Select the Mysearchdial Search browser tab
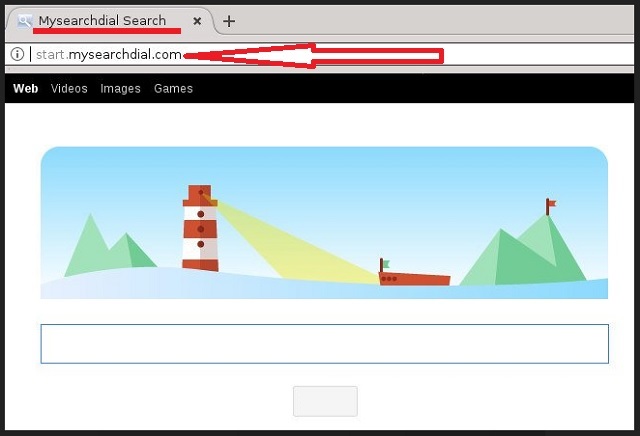640x436 pixels. (x=109, y=21)
